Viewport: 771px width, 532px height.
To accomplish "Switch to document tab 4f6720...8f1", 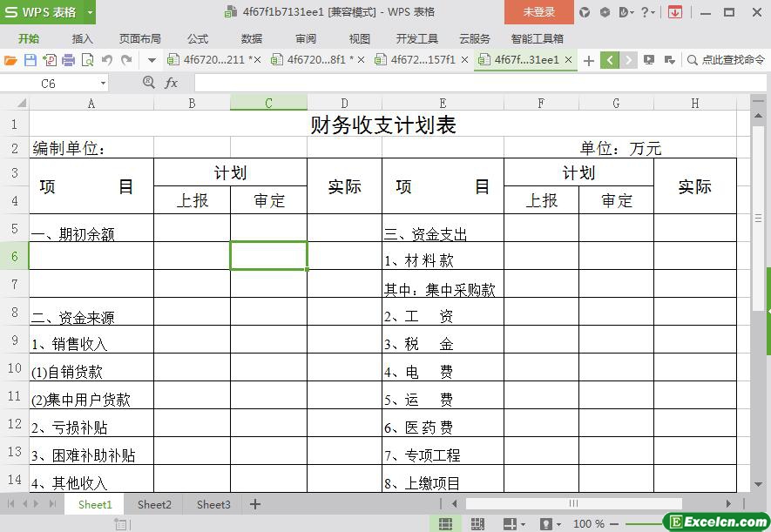I will pos(317,60).
